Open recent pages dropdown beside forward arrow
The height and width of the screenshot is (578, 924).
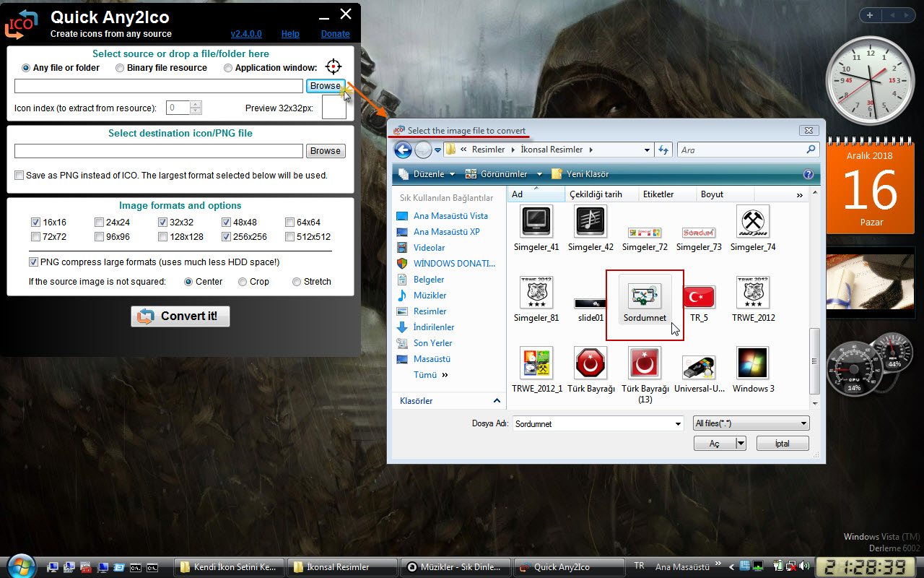pyautogui.click(x=437, y=150)
